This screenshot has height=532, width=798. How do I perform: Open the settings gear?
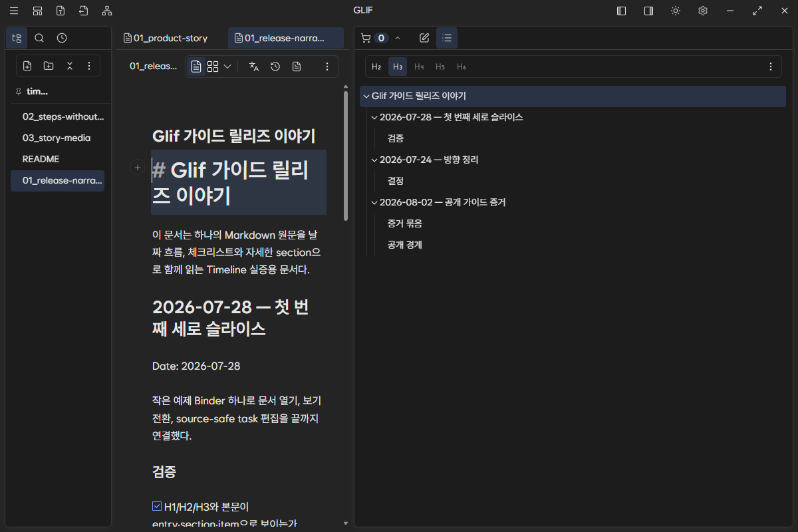pos(702,11)
